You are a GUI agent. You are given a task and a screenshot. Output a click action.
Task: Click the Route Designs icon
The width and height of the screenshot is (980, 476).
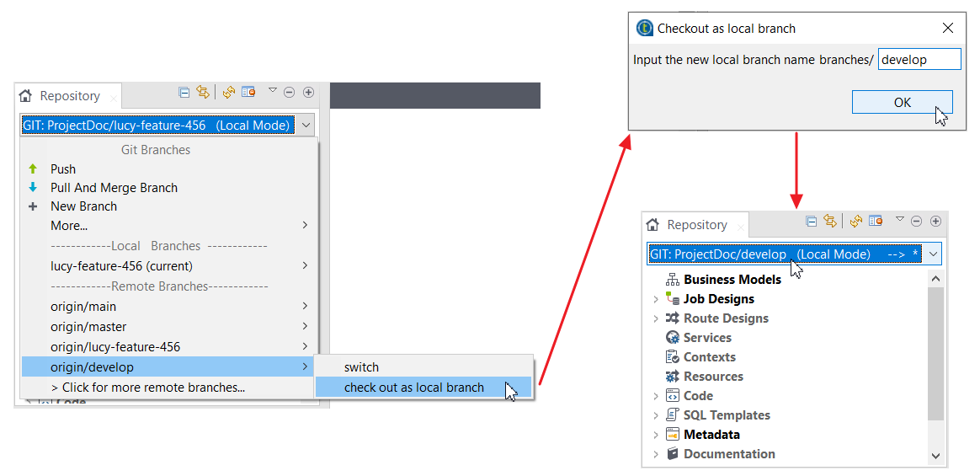pos(673,318)
